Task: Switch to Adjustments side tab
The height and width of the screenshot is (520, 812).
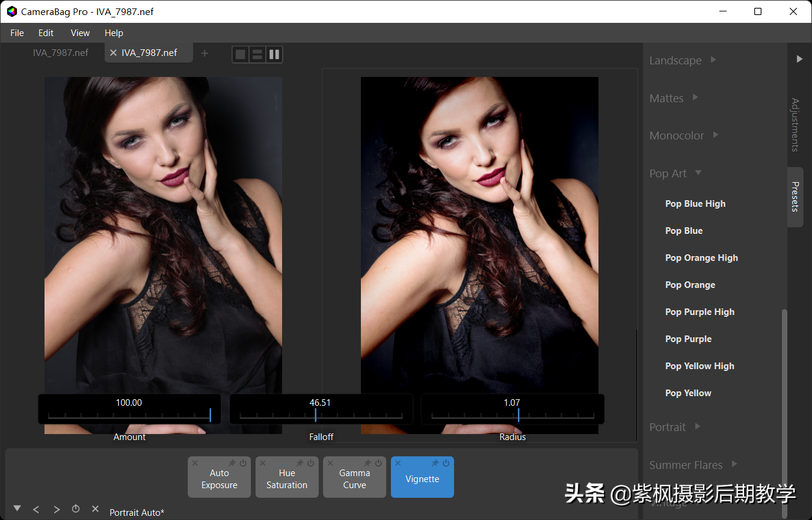Action: click(795, 125)
